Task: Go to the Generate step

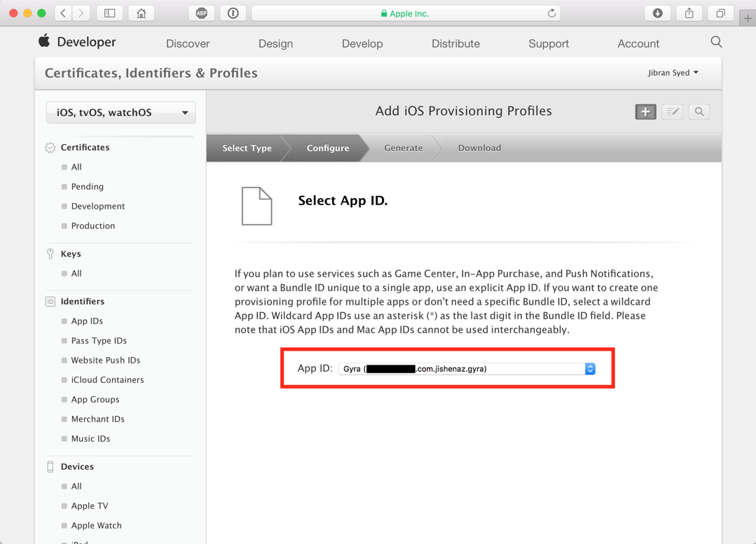Action: point(404,148)
